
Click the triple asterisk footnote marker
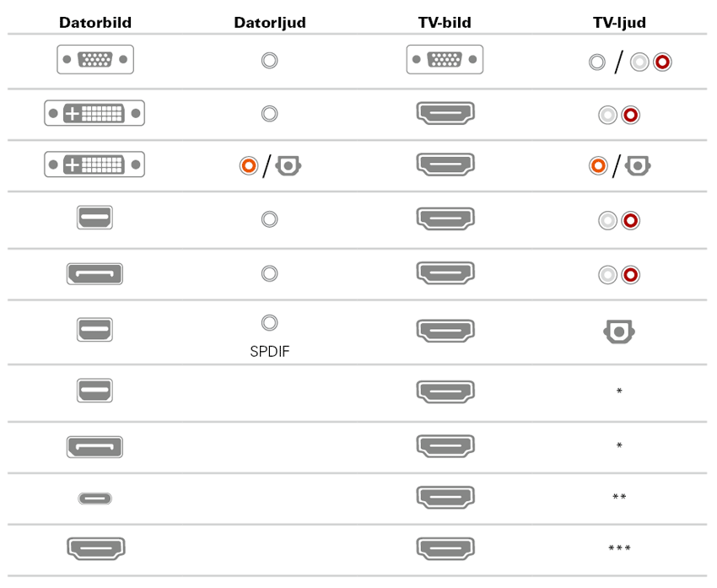(x=619, y=549)
